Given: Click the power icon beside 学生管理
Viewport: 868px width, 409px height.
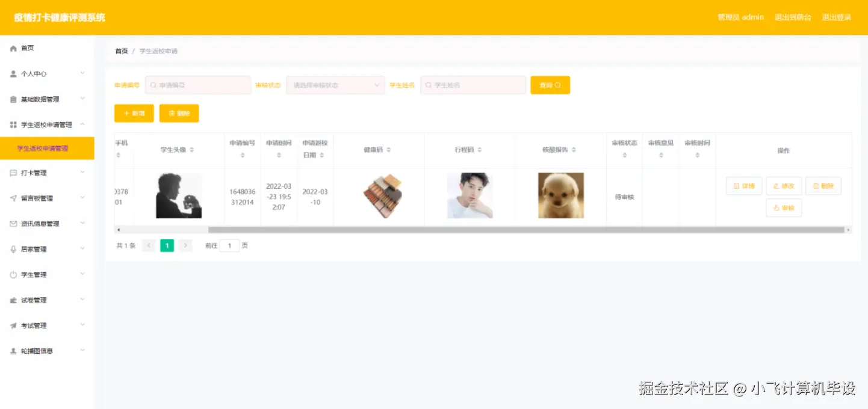Looking at the screenshot, I should tap(13, 274).
